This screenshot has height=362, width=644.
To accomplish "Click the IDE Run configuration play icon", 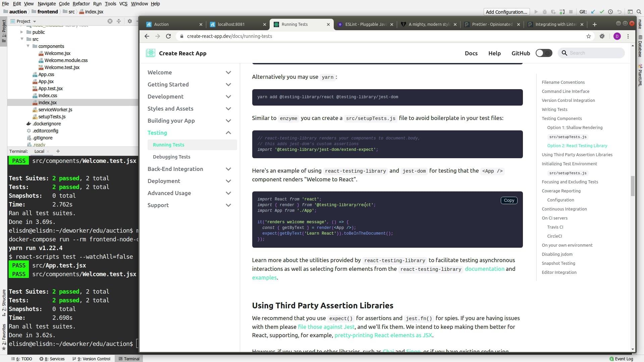I will point(536,12).
